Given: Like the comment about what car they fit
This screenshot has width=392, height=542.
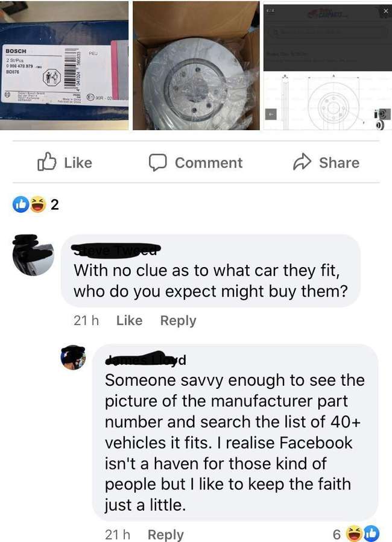Looking at the screenshot, I should tap(129, 320).
